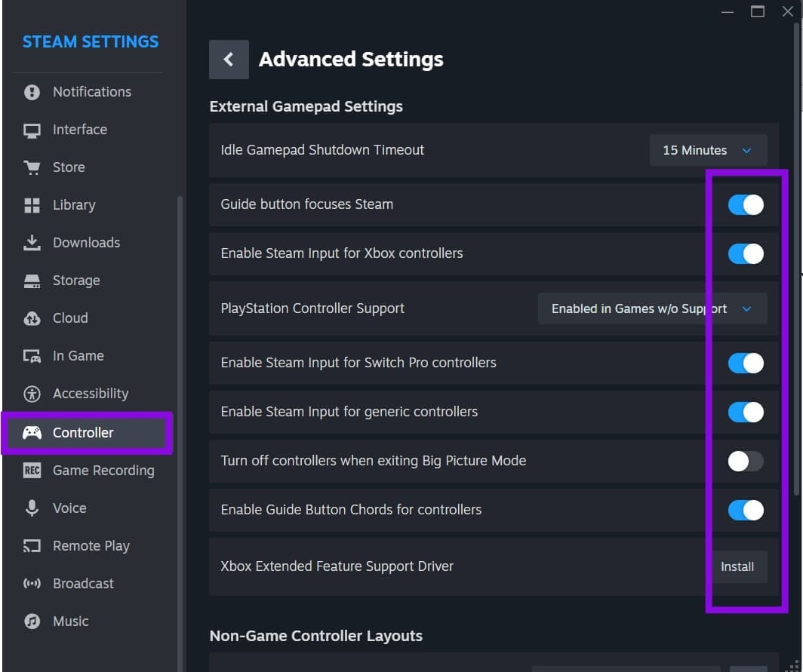Click the Cloud sync icon

pos(32,318)
